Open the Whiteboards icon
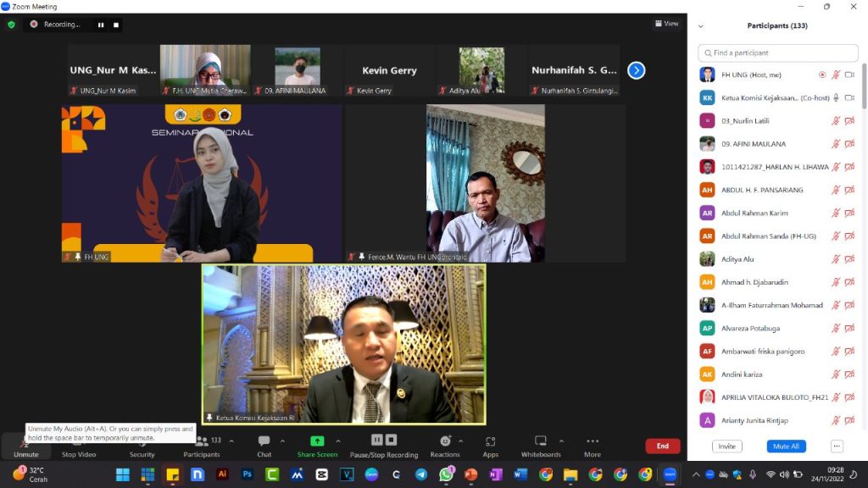Viewport: 868px width, 488px height. pyautogui.click(x=541, y=441)
